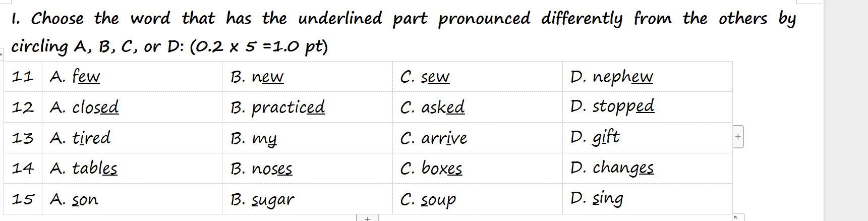Screen dimensions: 868x221
Task: Click the word "practiced" in row 12
Action: tap(288, 107)
